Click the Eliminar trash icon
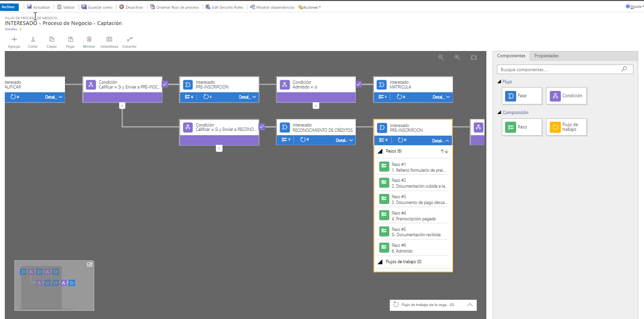 click(89, 39)
